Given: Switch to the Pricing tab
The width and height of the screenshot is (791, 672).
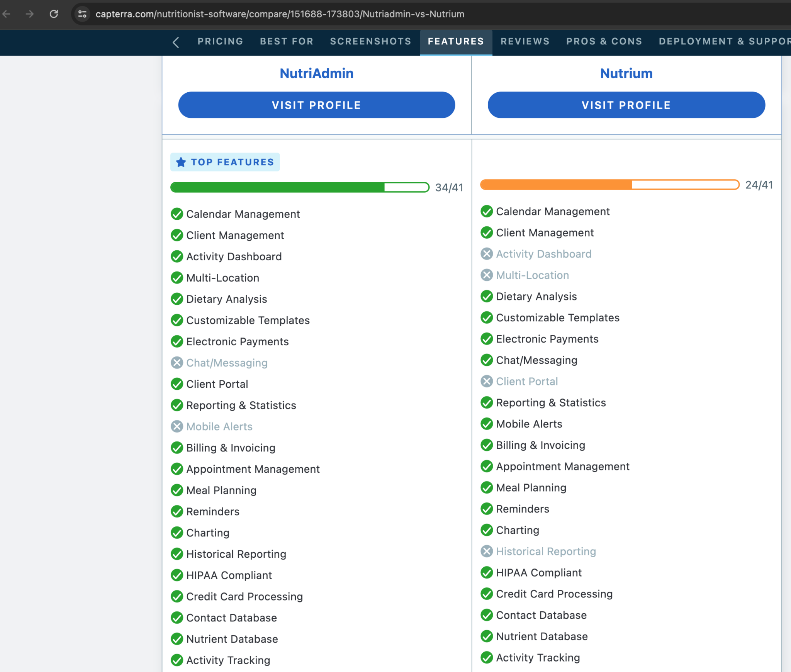Looking at the screenshot, I should [x=220, y=41].
